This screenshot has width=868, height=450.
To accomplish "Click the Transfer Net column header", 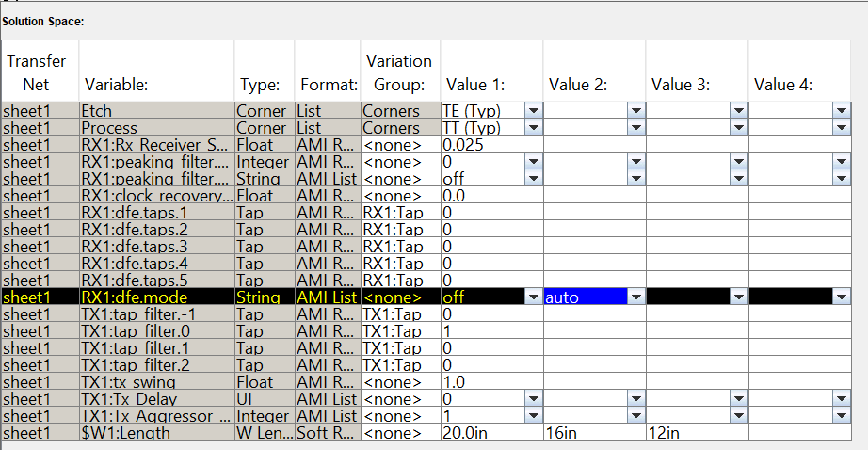I will click(39, 72).
